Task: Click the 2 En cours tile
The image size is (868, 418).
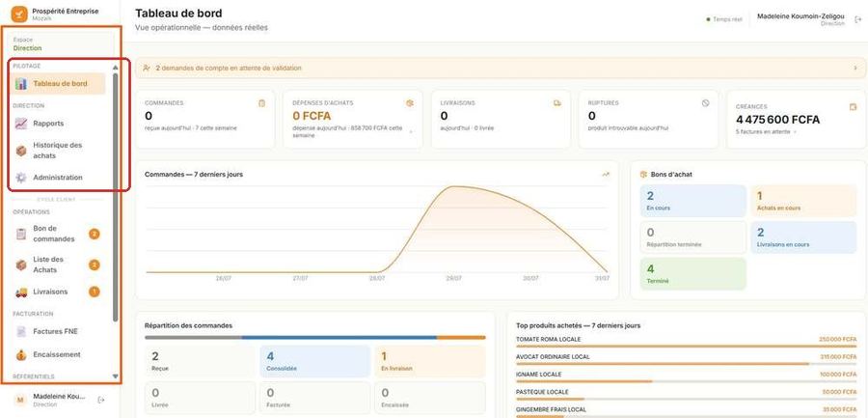Action: pyautogui.click(x=693, y=201)
